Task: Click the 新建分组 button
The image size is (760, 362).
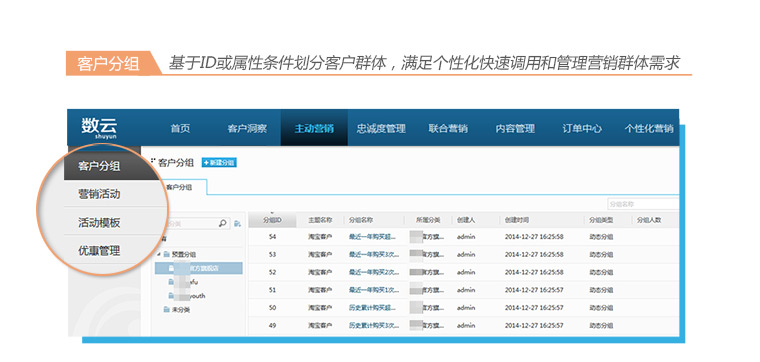Action: (219, 163)
